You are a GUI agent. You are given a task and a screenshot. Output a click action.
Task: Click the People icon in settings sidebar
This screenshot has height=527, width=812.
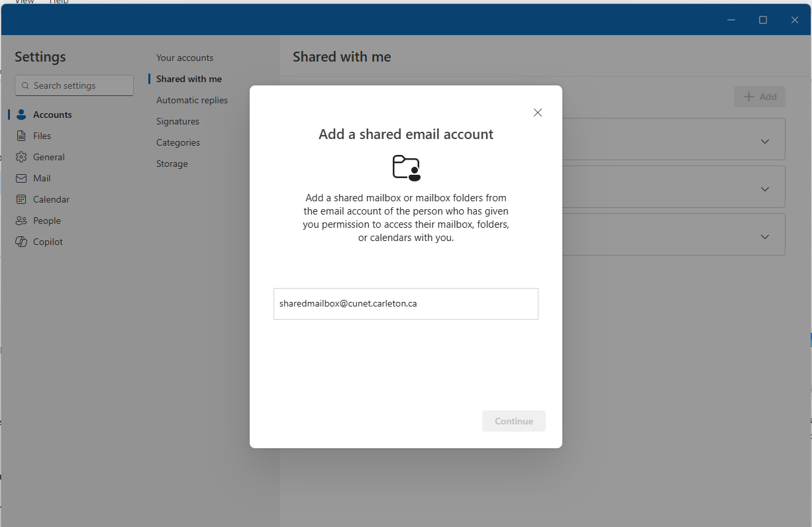coord(21,220)
